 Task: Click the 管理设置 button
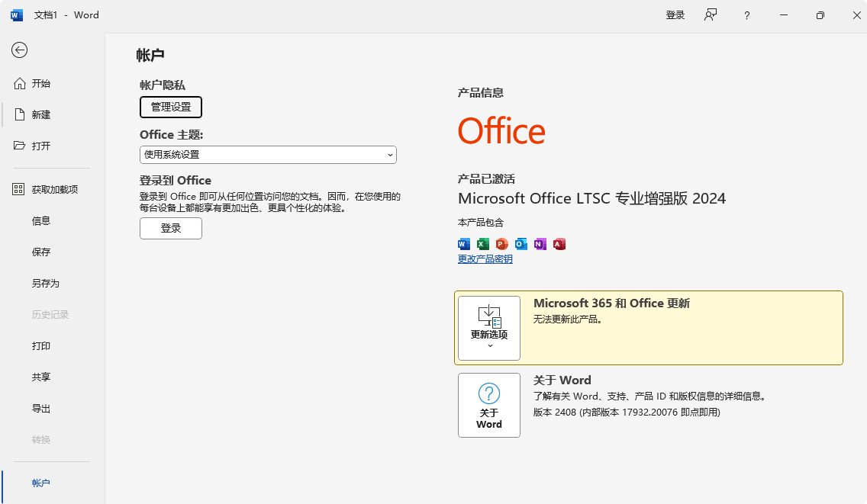click(x=170, y=107)
